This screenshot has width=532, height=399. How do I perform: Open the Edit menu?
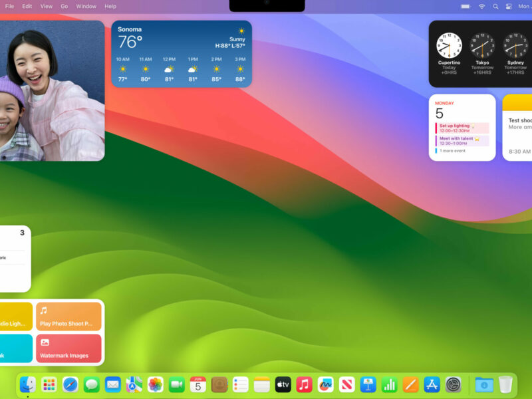[x=27, y=7]
